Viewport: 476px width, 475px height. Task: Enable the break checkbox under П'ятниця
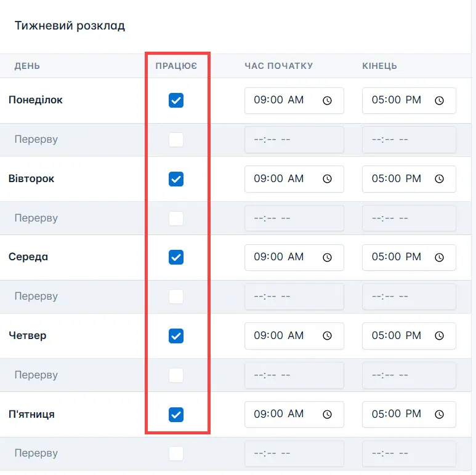point(176,453)
